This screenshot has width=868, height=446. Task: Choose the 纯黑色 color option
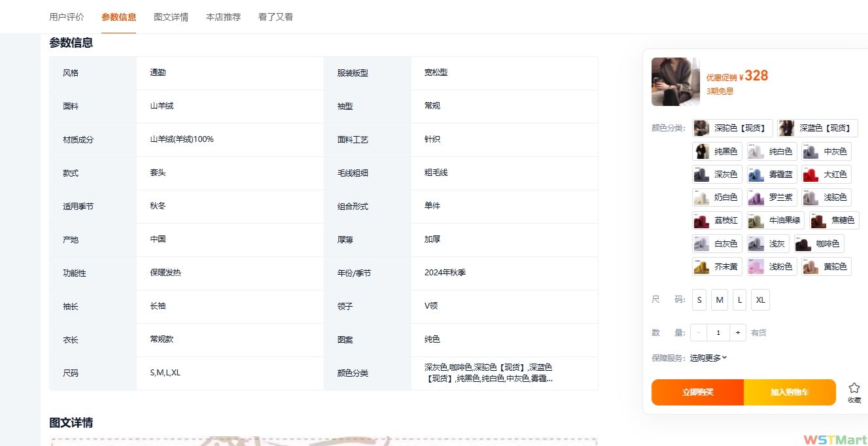tap(717, 152)
